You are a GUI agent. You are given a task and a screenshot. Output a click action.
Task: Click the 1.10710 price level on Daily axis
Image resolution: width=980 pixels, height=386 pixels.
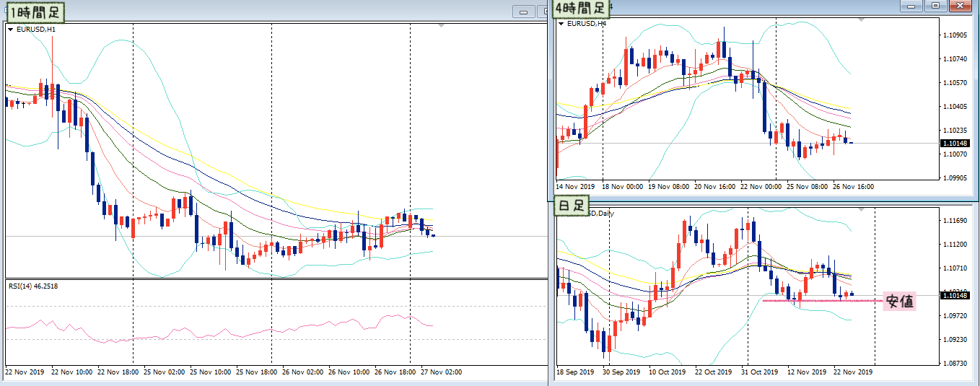pos(955,268)
